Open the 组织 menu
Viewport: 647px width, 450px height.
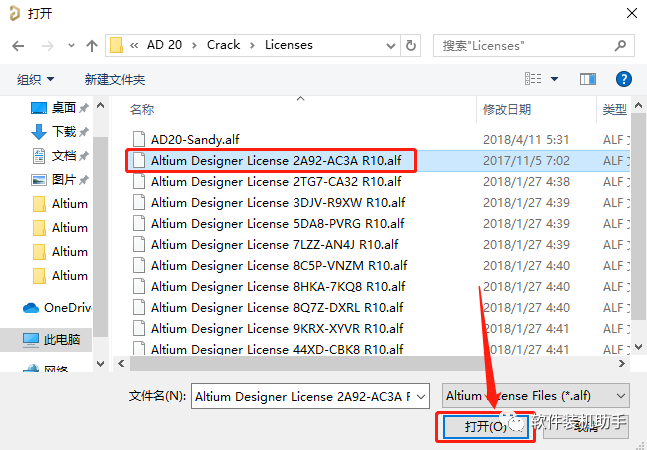(x=35, y=79)
